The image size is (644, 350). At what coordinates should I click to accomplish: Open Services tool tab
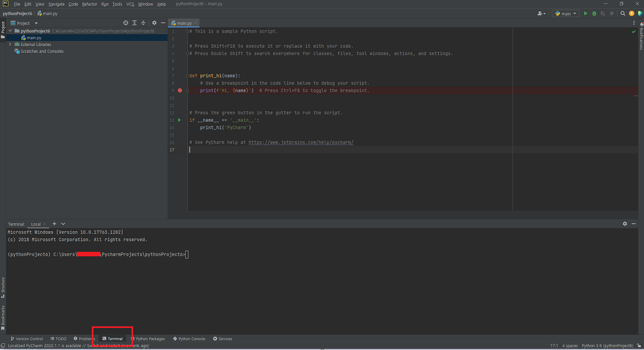pos(223,339)
